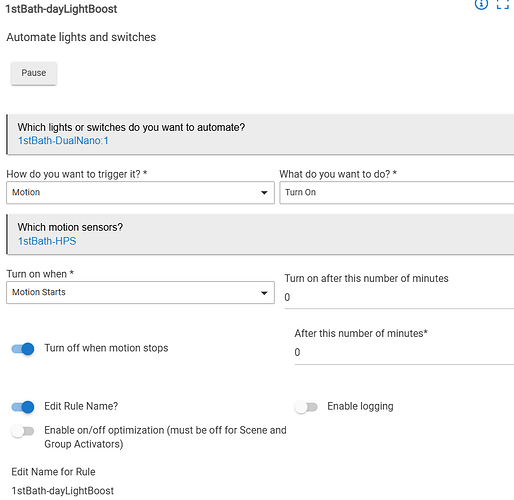Open the Turn On action dropdown
514x500 pixels.
(397, 193)
